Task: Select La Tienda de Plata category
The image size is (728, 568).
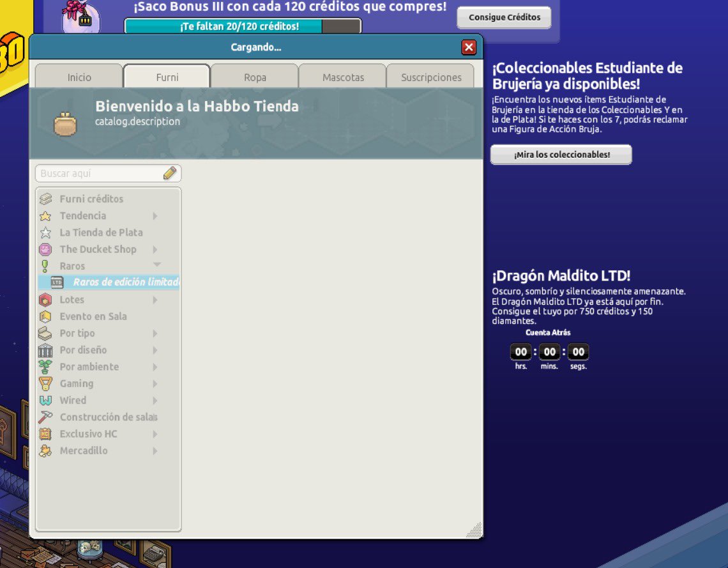Action: tap(108, 233)
